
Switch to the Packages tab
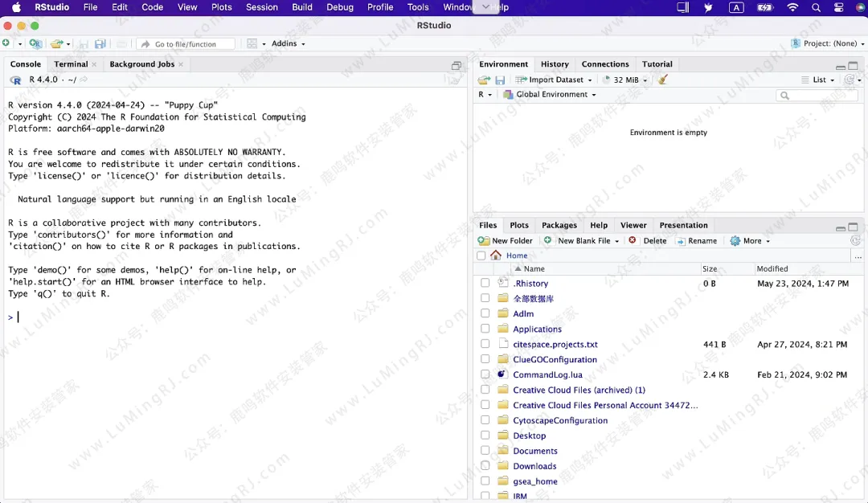tap(559, 225)
